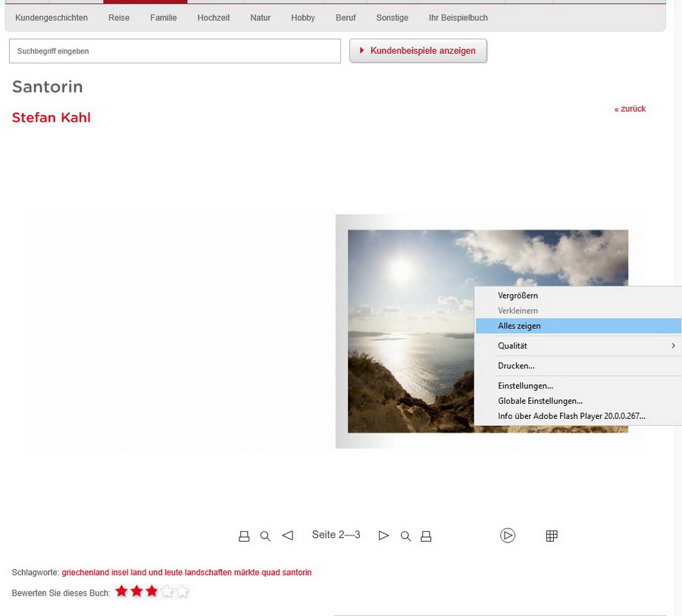Open the insel tag link
The width and height of the screenshot is (682, 616).
click(x=120, y=573)
